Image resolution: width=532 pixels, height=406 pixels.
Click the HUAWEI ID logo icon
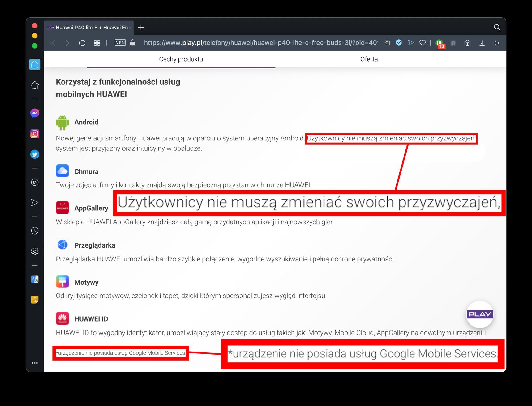coord(62,318)
